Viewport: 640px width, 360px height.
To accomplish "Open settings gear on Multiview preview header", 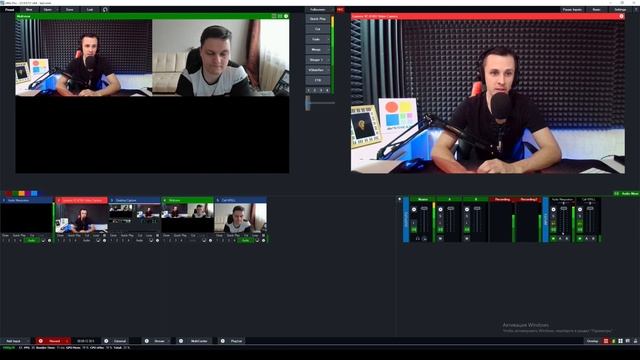I will 286,16.
